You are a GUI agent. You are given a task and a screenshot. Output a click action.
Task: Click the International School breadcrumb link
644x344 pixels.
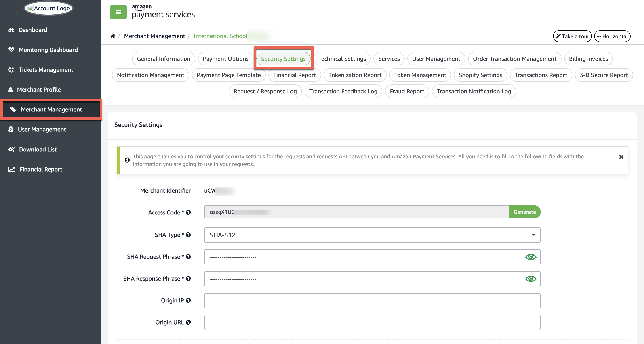(x=221, y=36)
